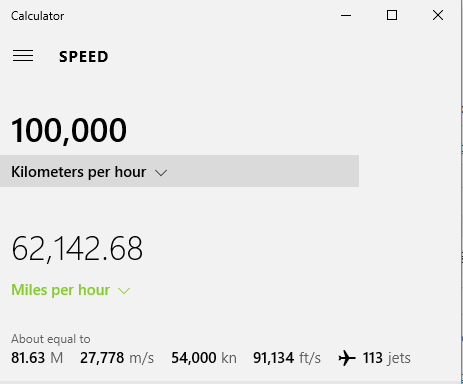Click the Kilometers per hour label text

[79, 172]
